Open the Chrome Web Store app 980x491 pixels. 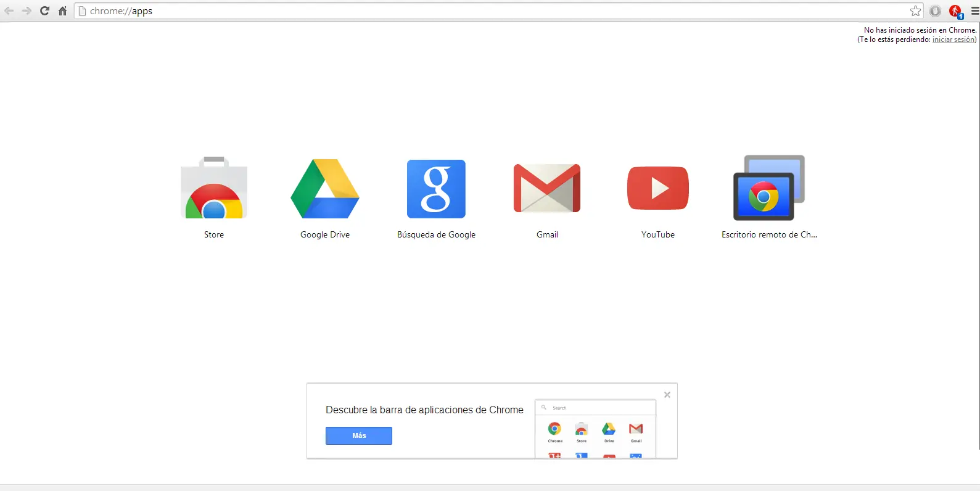[x=214, y=188]
